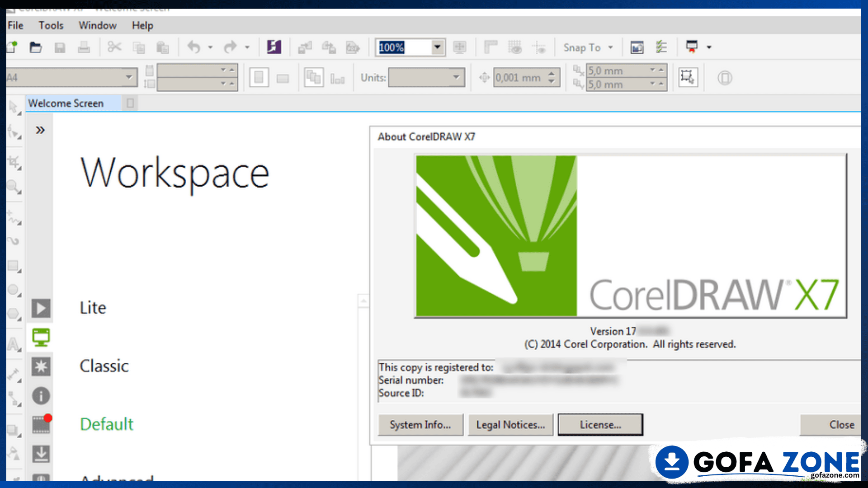868x488 pixels.
Task: Open Gallery film icon with red dot
Action: coord(42,424)
